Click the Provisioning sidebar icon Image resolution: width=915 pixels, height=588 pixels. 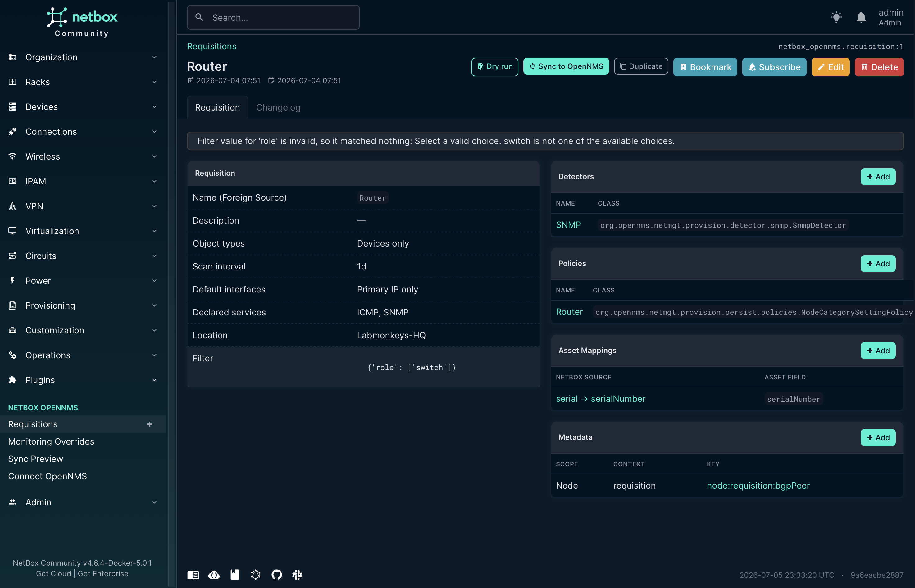pyautogui.click(x=13, y=305)
